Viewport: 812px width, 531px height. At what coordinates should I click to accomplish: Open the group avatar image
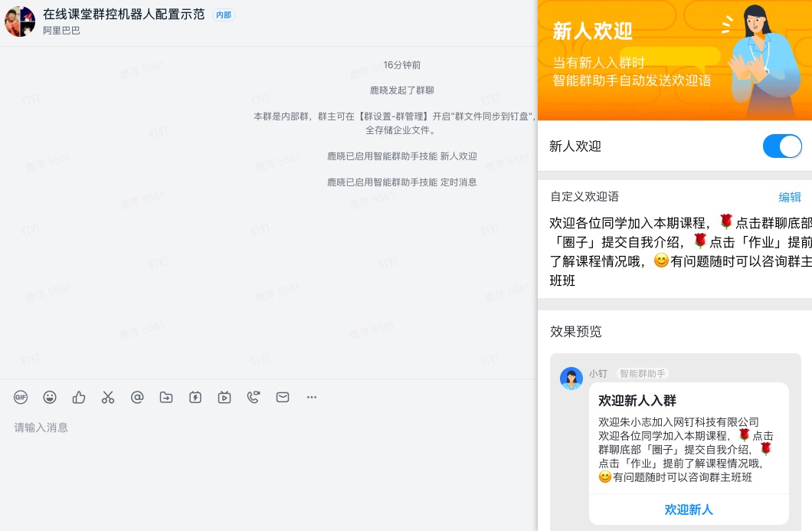20,21
